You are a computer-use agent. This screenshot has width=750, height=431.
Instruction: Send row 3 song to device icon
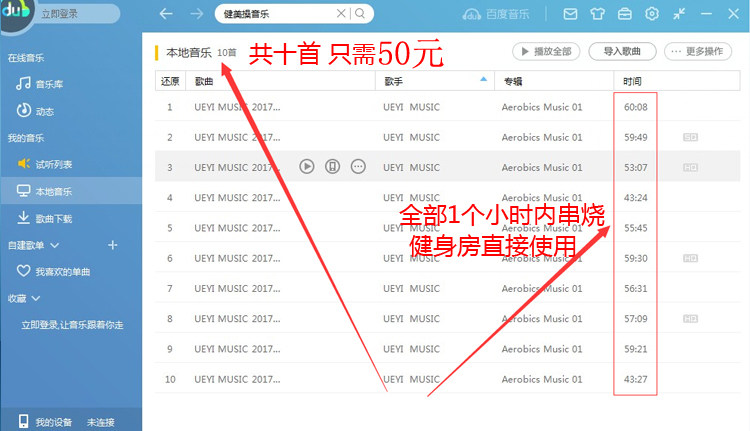332,166
